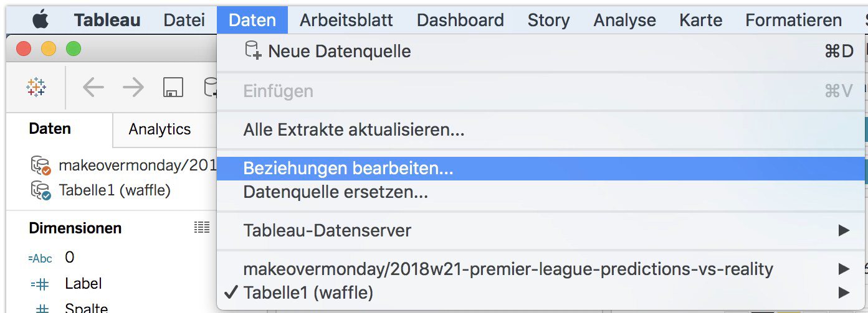Click the Tableau logo start page icon
The height and width of the screenshot is (313, 868).
pyautogui.click(x=37, y=88)
